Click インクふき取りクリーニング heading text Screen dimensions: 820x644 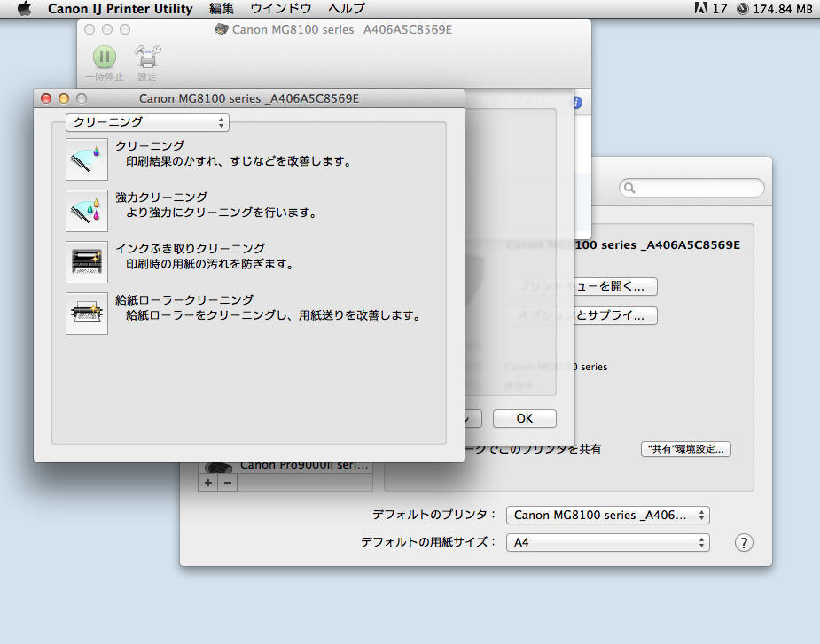tap(191, 248)
